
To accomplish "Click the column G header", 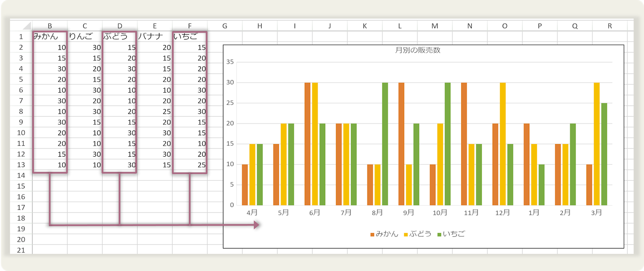I will coord(225,26).
